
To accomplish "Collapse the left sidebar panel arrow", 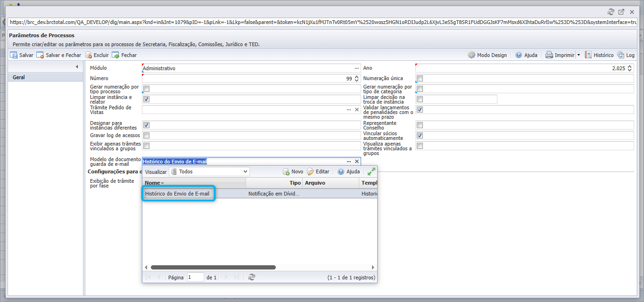I will (x=77, y=67).
